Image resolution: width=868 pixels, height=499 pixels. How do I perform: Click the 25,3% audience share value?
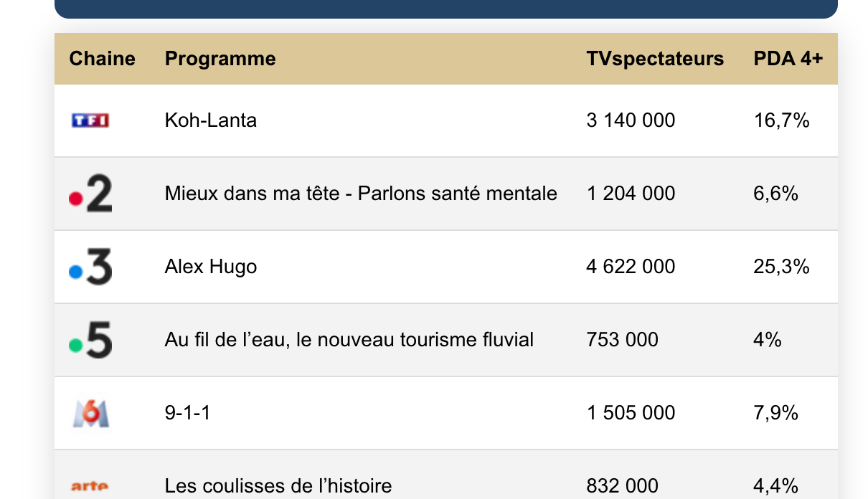781,267
